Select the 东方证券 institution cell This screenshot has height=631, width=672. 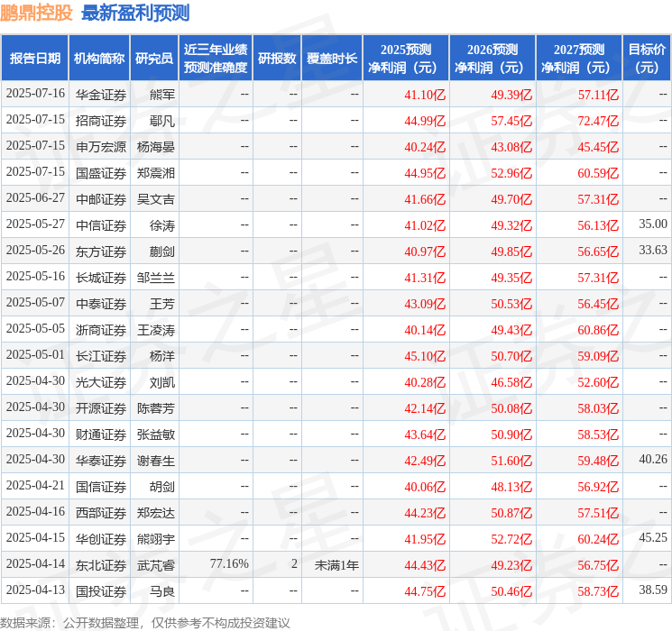tap(101, 251)
